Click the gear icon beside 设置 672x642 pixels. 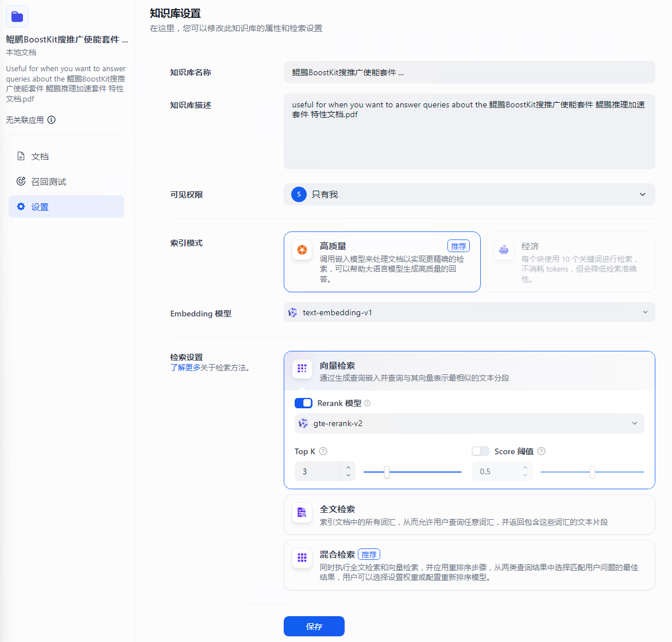click(21, 207)
